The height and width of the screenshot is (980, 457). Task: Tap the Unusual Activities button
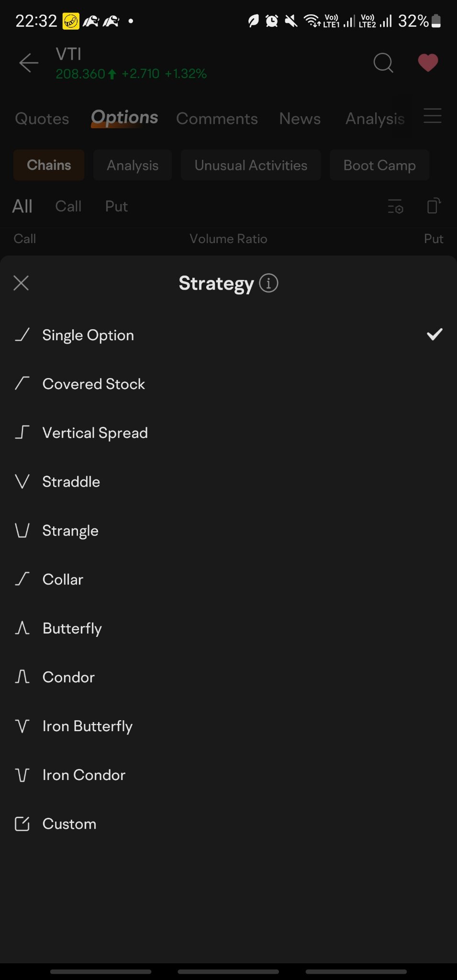click(x=251, y=165)
